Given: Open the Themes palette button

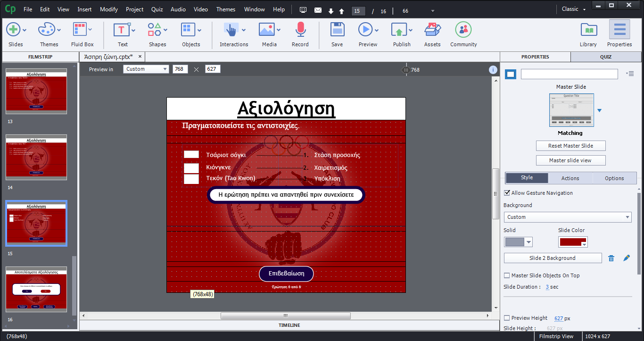Looking at the screenshot, I should pos(49,34).
